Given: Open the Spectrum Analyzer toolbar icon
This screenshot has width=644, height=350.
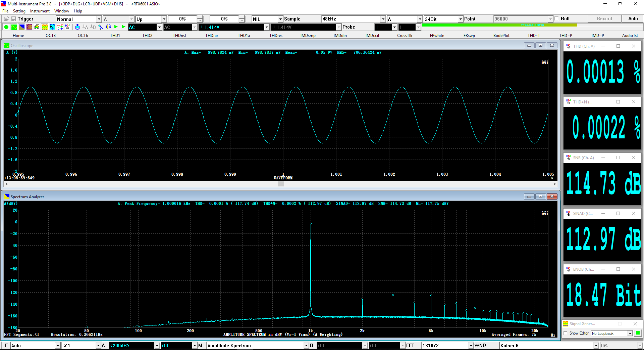Looking at the screenshot, I should pyautogui.click(x=22, y=27).
